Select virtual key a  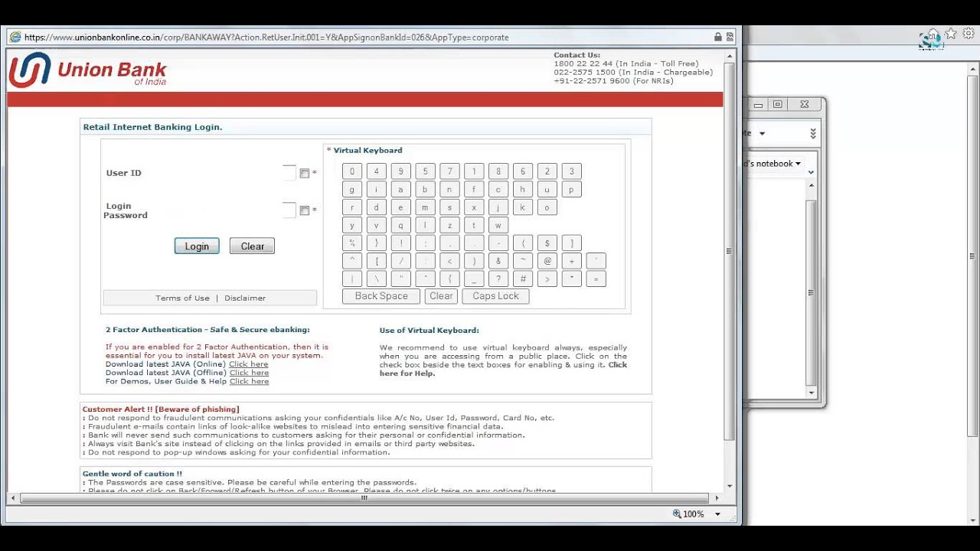click(x=400, y=190)
